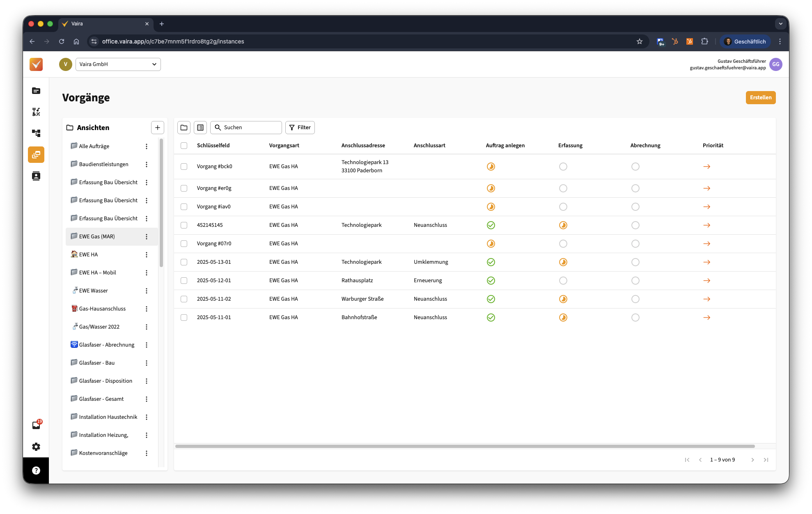Click the Suchen search field
Image resolution: width=812 pixels, height=514 pixels.
pyautogui.click(x=250, y=128)
